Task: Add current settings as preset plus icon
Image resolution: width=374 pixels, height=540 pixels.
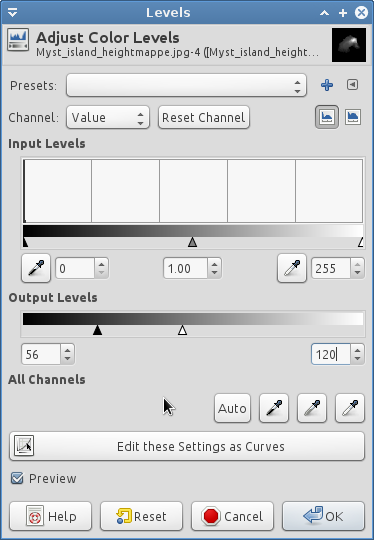Action: coord(327,85)
